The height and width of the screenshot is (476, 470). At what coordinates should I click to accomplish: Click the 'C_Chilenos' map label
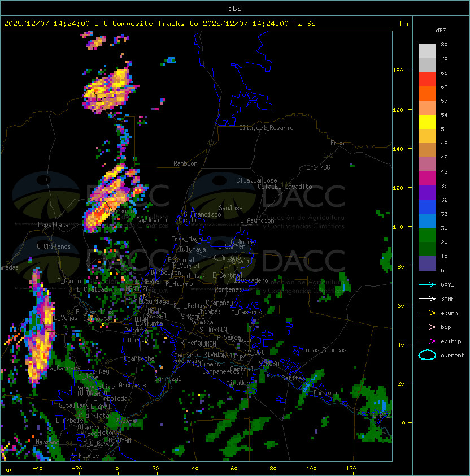point(54,246)
